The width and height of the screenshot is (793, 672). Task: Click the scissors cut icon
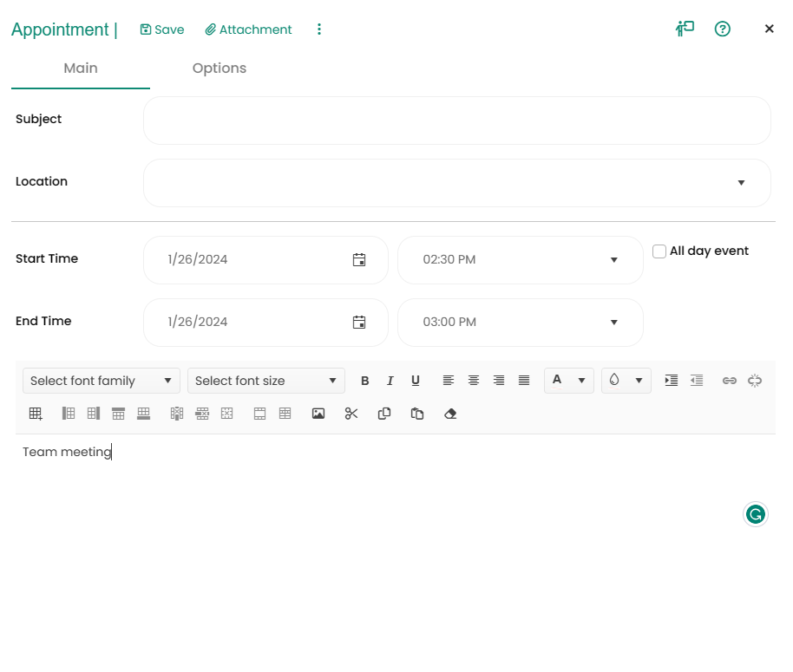point(351,414)
